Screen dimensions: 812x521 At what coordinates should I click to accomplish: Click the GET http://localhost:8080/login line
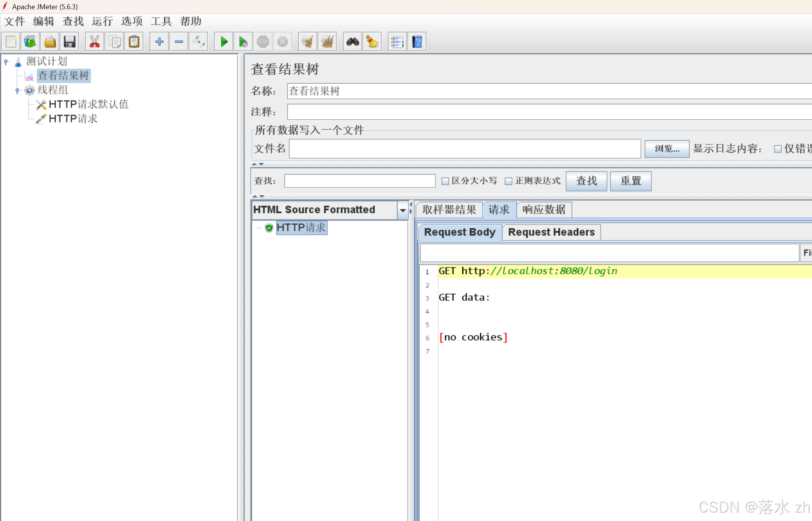pos(528,271)
